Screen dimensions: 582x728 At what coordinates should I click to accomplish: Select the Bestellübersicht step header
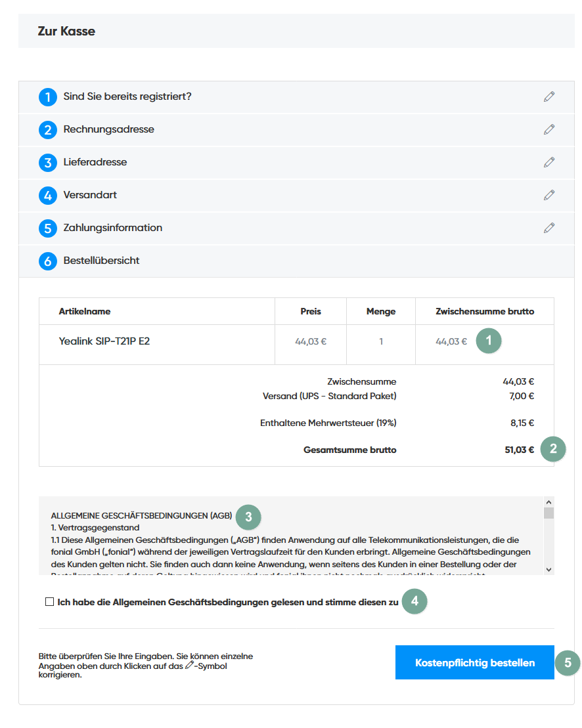tap(102, 261)
